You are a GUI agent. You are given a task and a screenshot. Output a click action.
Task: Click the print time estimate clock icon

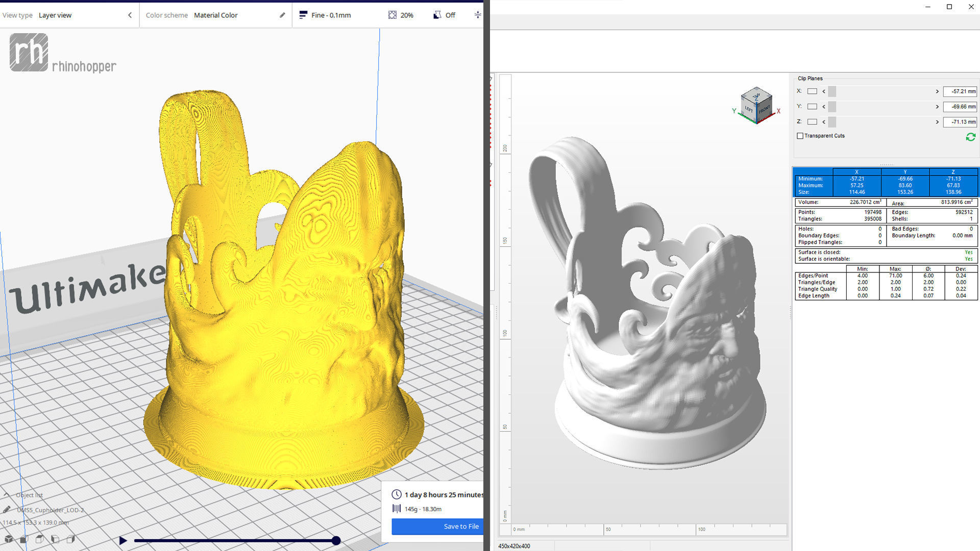397,494
